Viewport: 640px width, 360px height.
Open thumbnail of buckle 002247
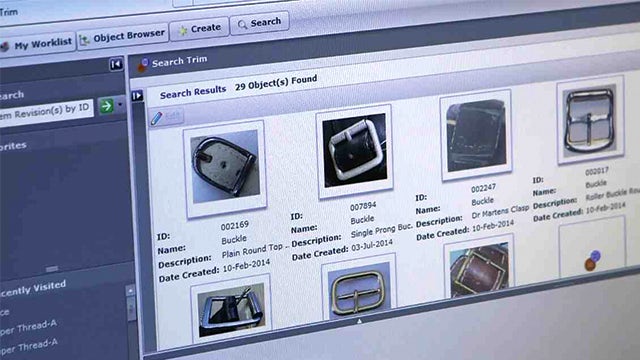[476, 136]
